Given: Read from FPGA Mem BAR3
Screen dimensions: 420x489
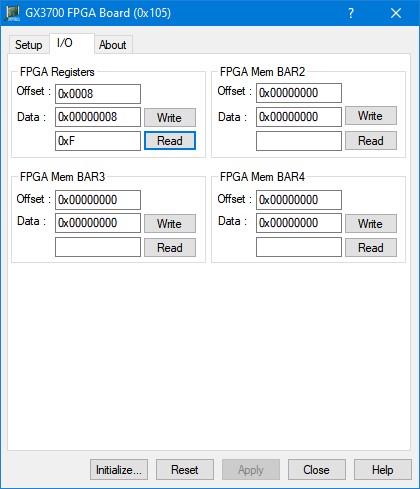Looking at the screenshot, I should click(170, 247).
